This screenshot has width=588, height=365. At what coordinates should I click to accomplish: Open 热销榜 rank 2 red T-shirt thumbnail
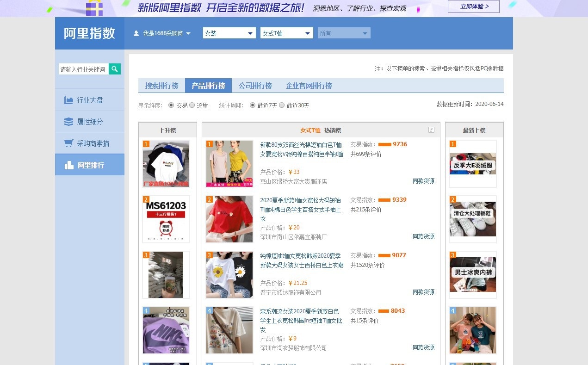[x=229, y=219]
